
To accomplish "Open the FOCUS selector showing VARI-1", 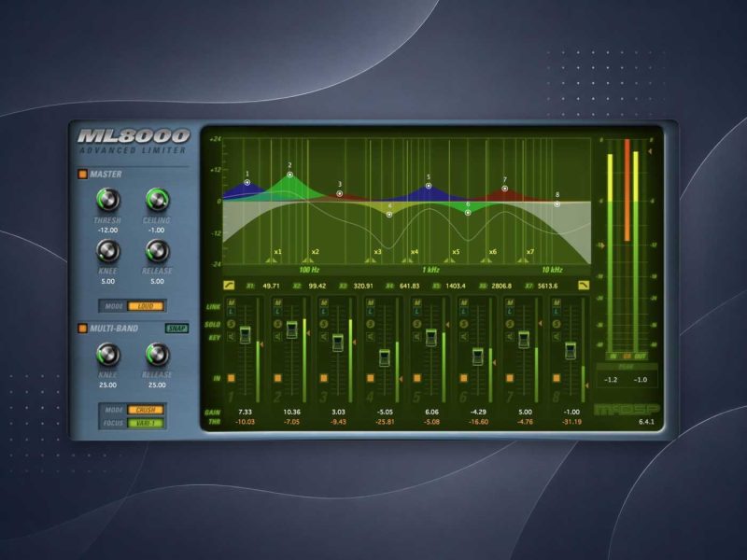I will point(146,423).
